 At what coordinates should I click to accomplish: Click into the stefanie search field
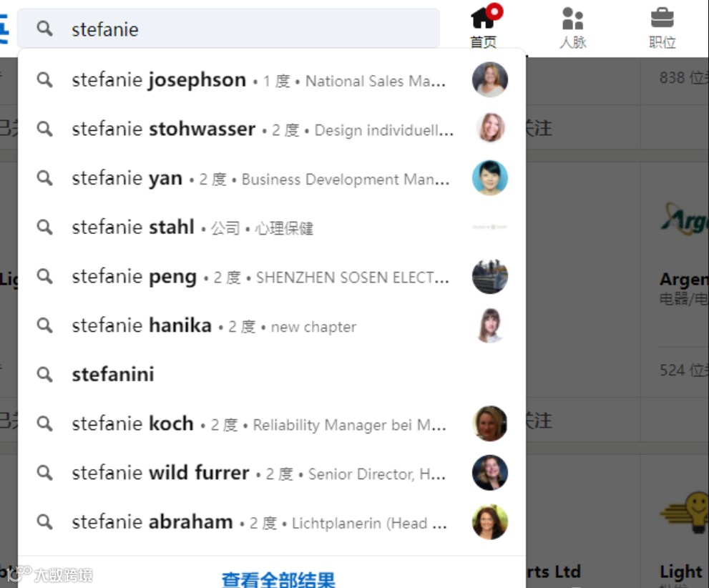tap(228, 29)
